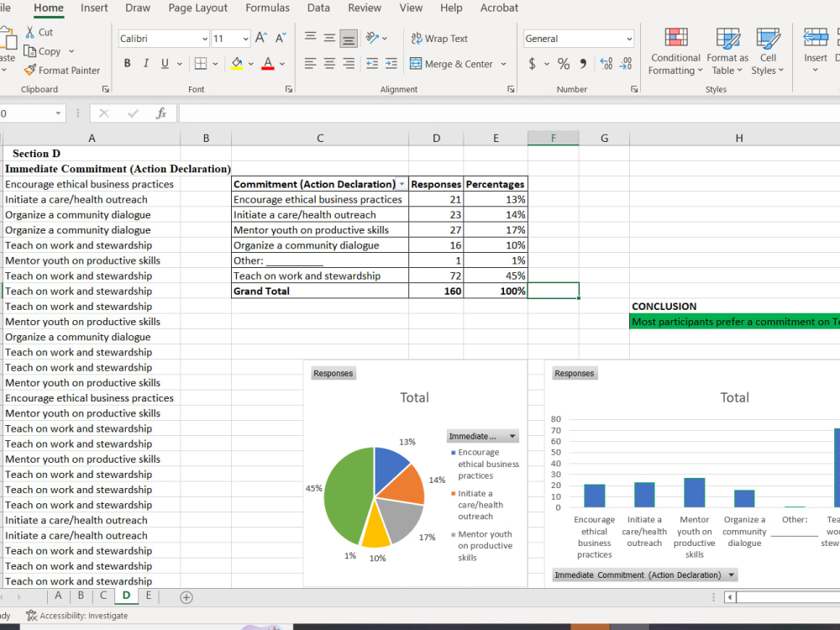Click the formula bar Cancel X icon
The image size is (840, 630).
click(104, 113)
